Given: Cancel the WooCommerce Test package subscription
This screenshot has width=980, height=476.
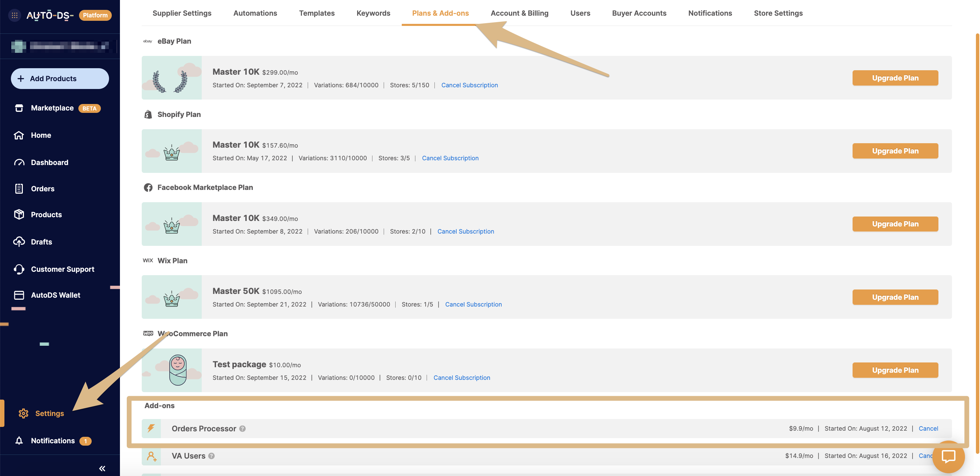Looking at the screenshot, I should 461,377.
